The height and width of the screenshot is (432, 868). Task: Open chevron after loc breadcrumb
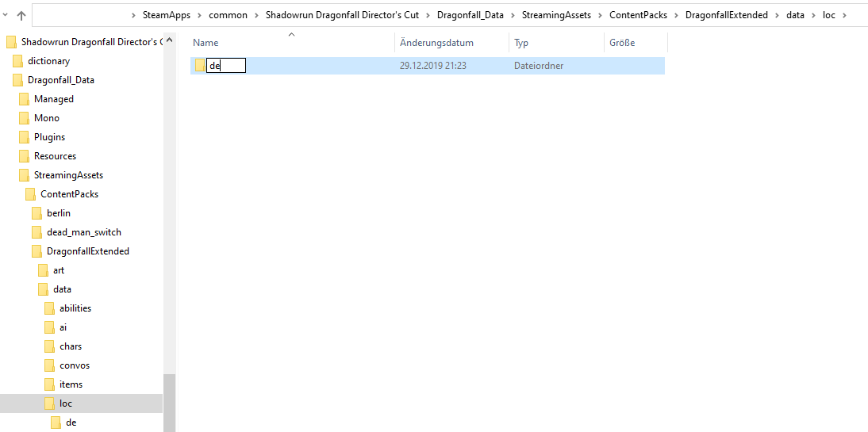[844, 16]
